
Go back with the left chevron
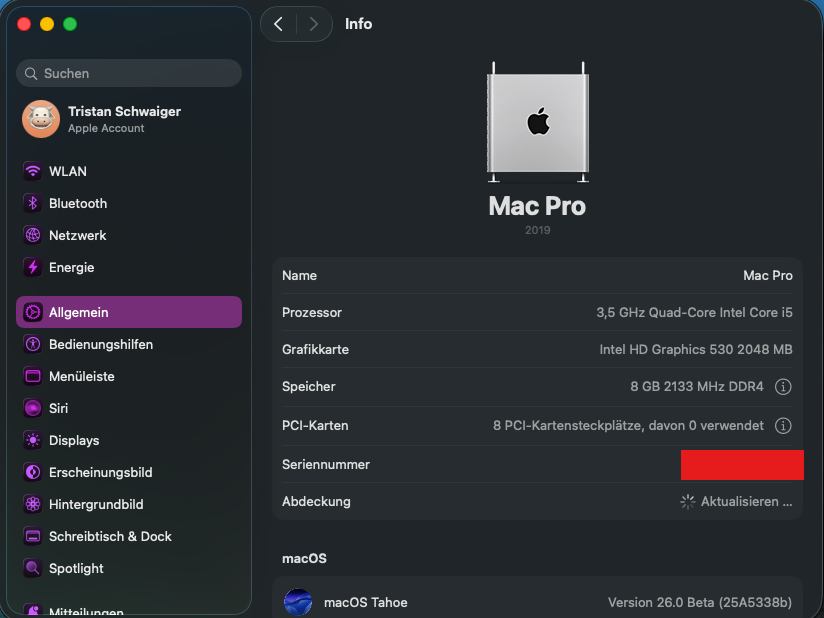(278, 24)
